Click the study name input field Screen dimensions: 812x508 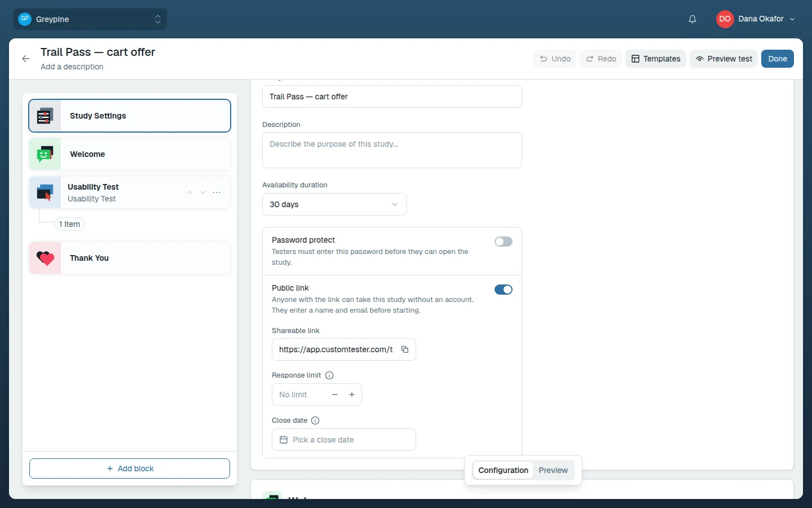click(392, 97)
